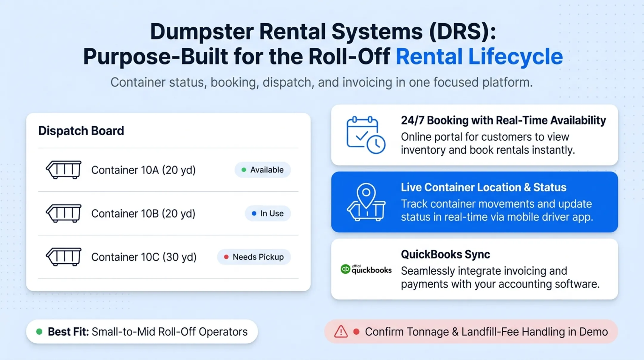Click the text Container 10B (20 yd)
The image size is (644, 360).
point(143,213)
